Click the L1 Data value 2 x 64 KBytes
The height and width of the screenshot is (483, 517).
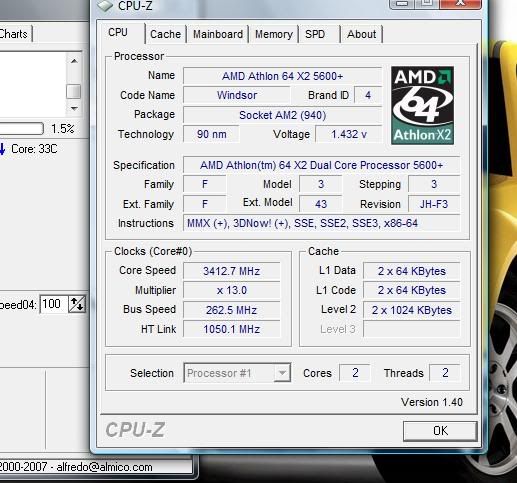412,271
